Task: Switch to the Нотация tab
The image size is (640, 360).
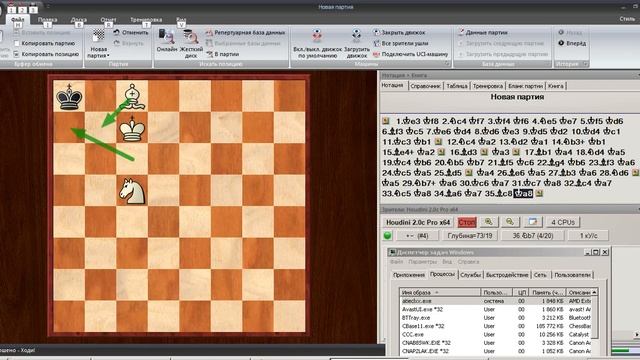Action: tap(392, 85)
